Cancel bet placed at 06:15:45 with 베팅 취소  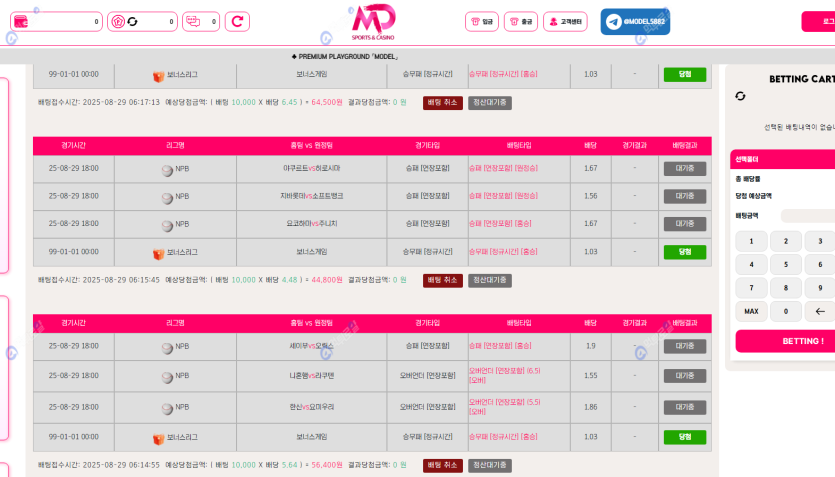click(442, 280)
